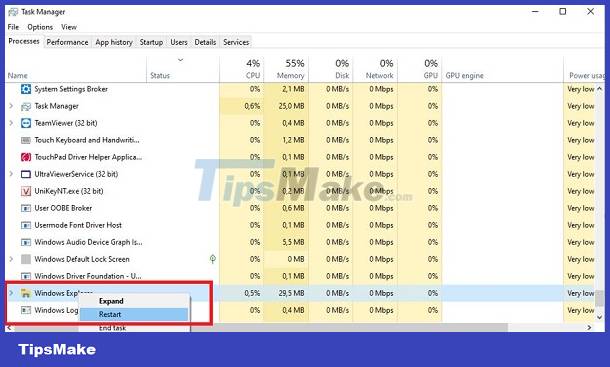Viewport: 610px width, 367px height.
Task: Switch to the Performance tab
Action: [67, 42]
